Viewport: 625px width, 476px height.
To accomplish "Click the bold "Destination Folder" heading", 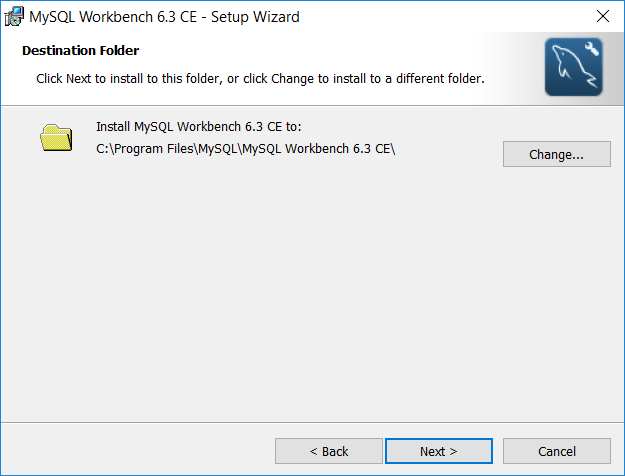I will pyautogui.click(x=81, y=50).
